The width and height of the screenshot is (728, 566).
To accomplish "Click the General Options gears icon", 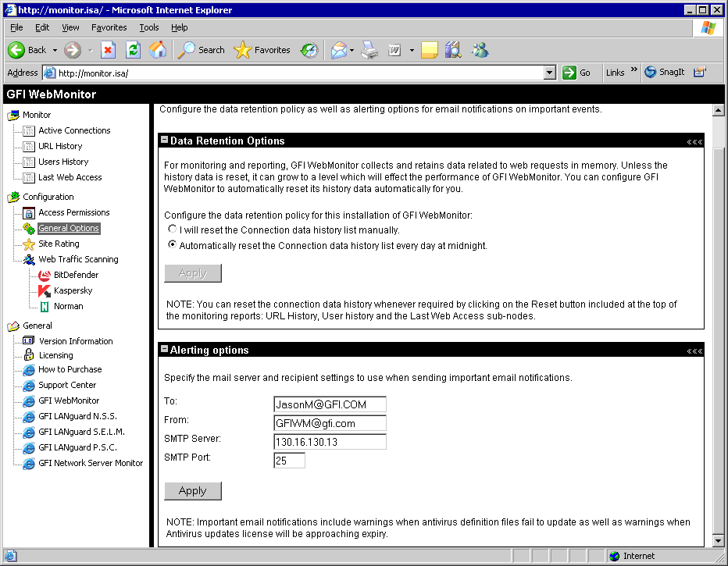I will click(29, 228).
